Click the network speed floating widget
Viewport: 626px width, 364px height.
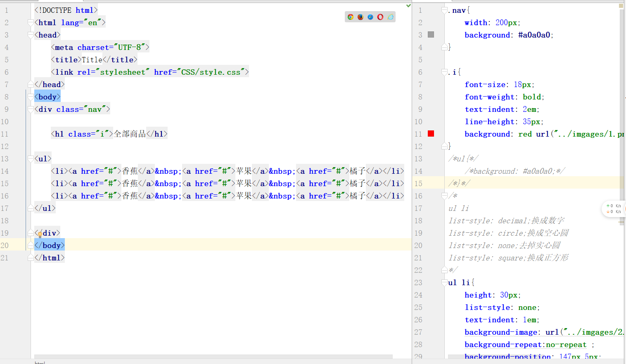point(614,208)
